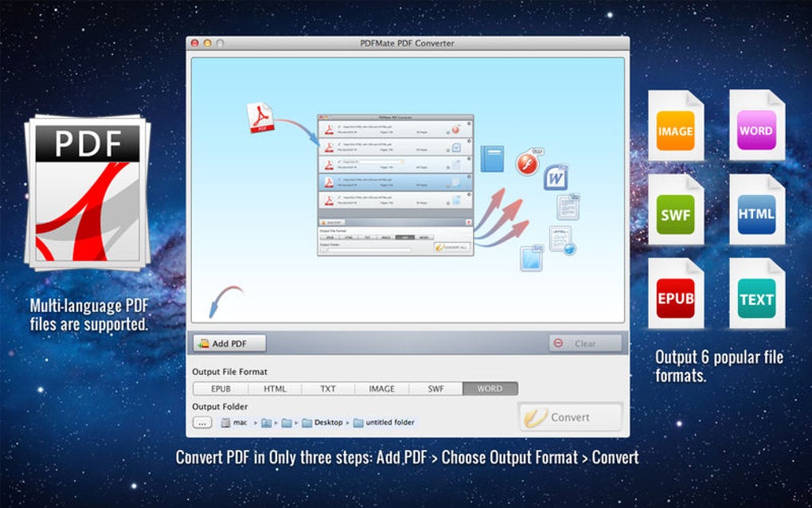Image resolution: width=812 pixels, height=508 pixels.
Task: Click the plain unlabeled folder icon in output path
Action: pos(287,423)
